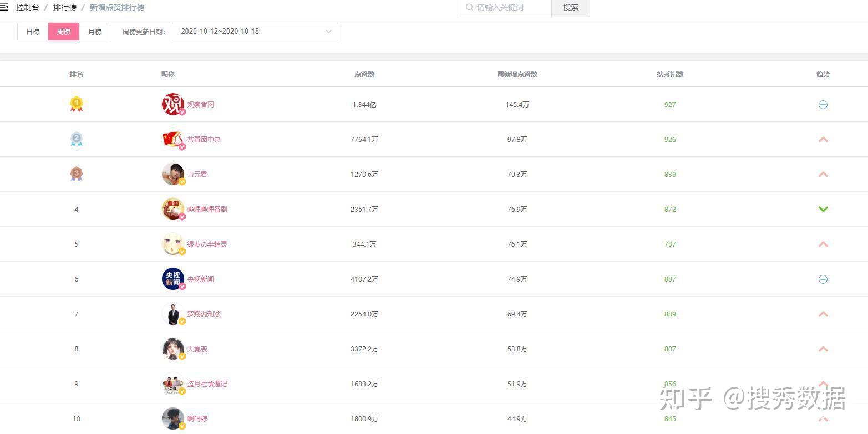The image size is (868, 434).
Task: Click the flat trend icon for 观察者网
Action: click(823, 104)
